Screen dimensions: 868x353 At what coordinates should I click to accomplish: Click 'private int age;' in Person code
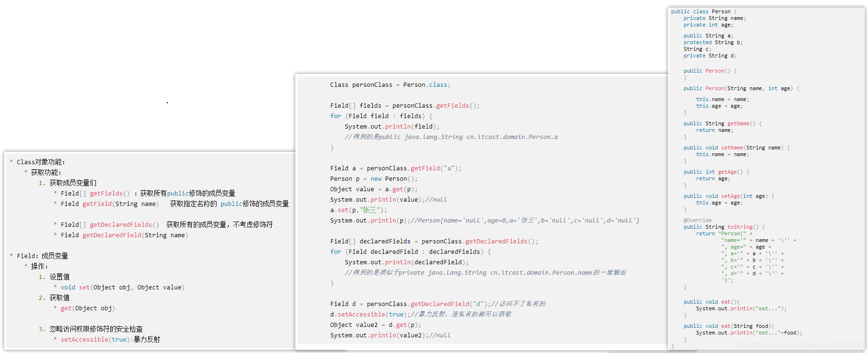708,25
